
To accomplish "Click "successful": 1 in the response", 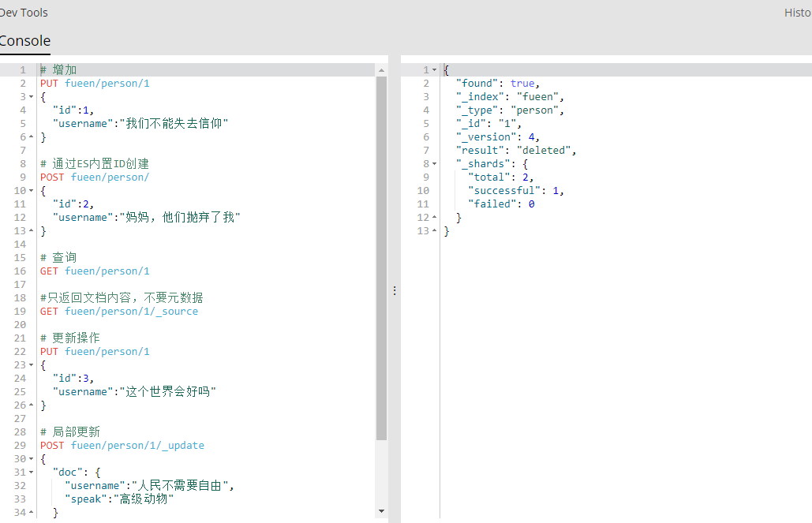I will pyautogui.click(x=516, y=191).
